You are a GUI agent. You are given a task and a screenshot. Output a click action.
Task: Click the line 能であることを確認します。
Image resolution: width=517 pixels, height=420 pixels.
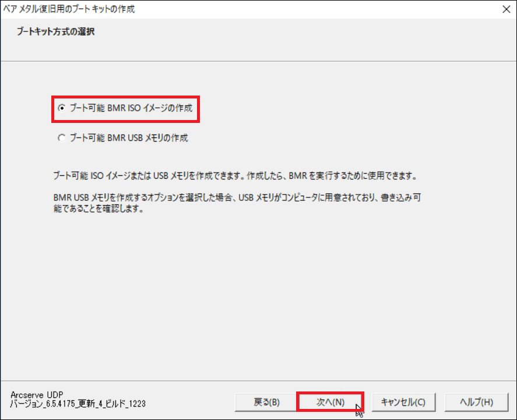pyautogui.click(x=99, y=209)
